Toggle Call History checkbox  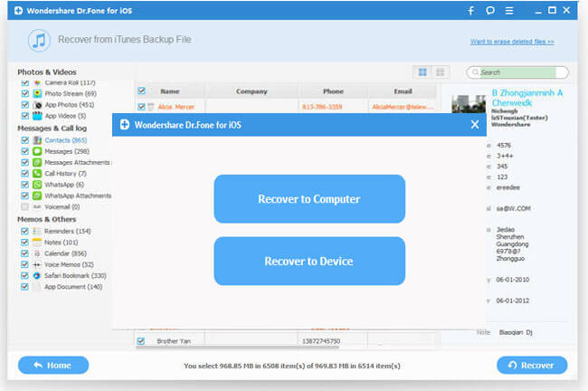pyautogui.click(x=25, y=174)
